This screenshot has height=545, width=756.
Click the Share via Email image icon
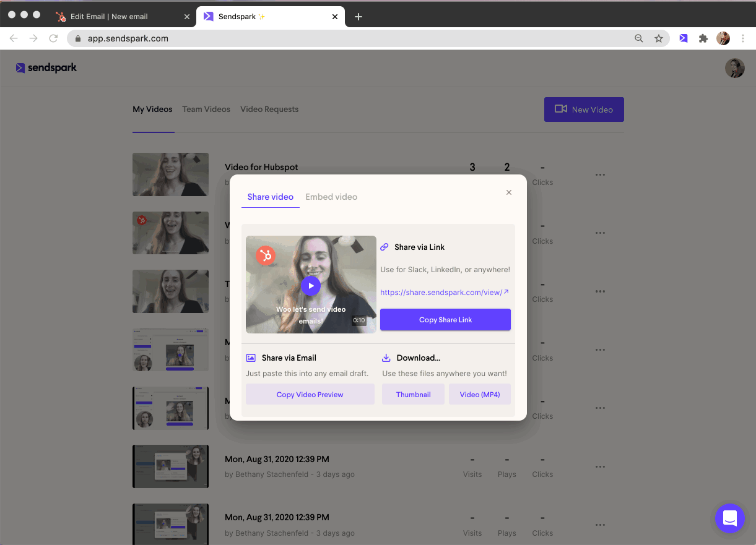(x=251, y=358)
